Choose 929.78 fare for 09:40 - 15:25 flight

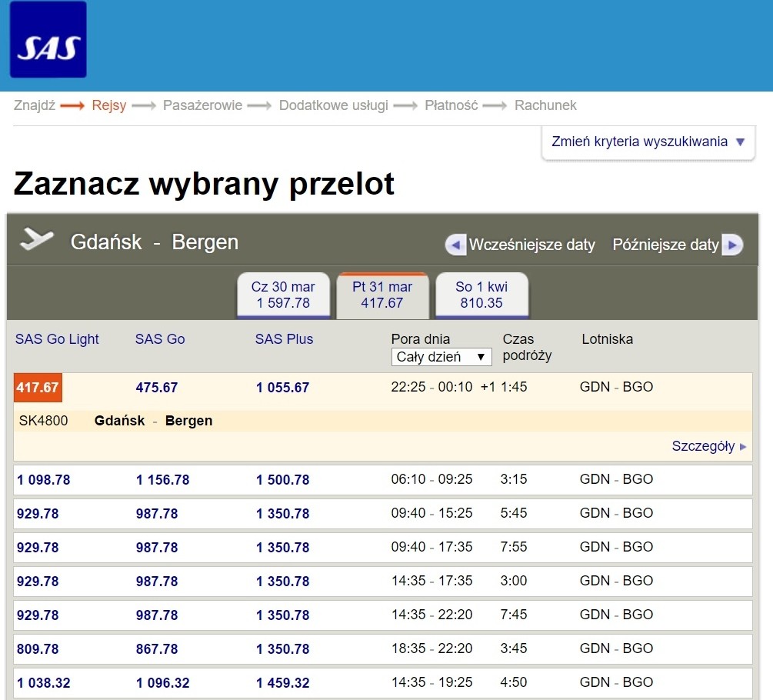(38, 514)
